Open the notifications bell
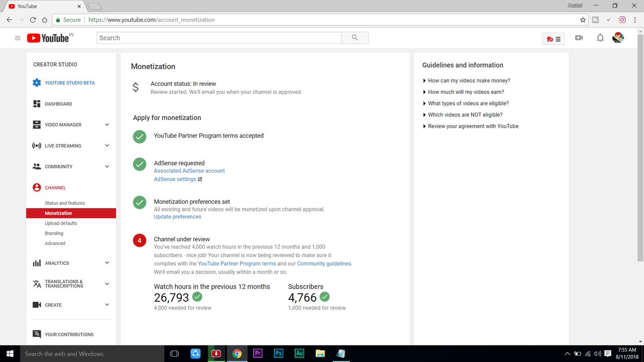This screenshot has width=644, height=362. point(601,38)
